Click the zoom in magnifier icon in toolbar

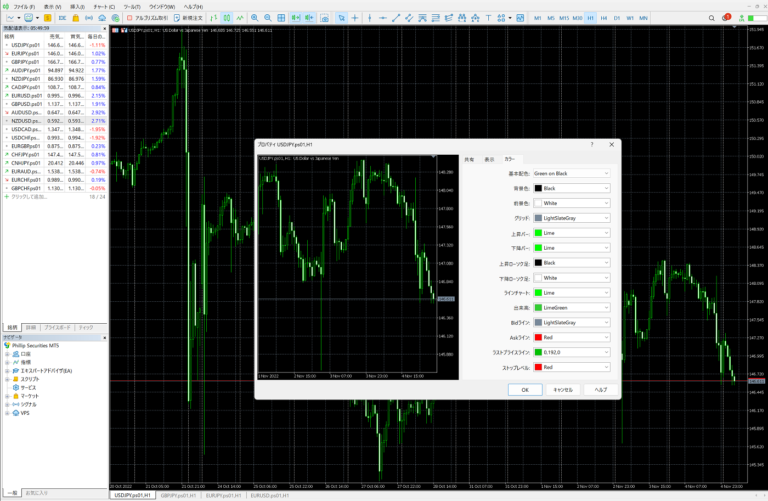[x=254, y=18]
